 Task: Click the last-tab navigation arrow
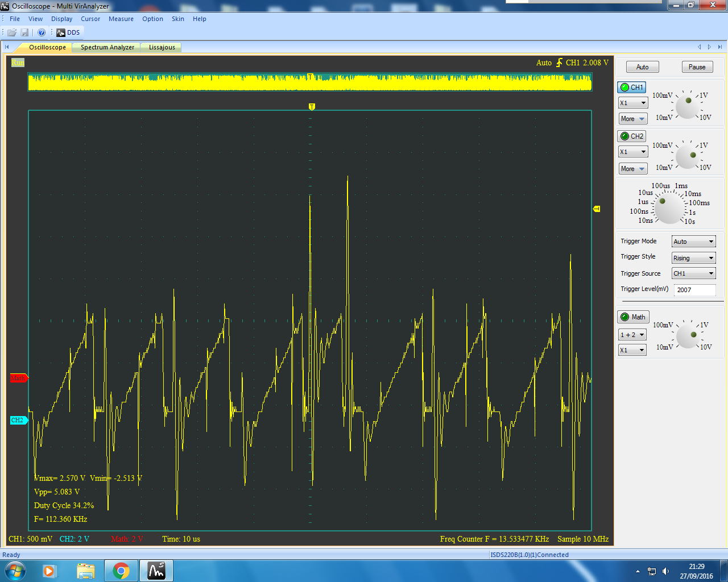720,47
